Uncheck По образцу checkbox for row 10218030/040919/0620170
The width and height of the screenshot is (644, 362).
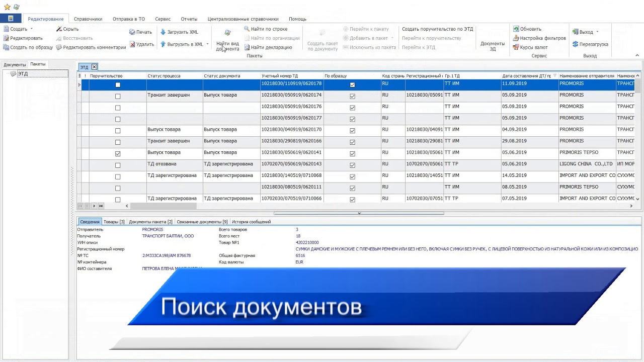point(352,131)
